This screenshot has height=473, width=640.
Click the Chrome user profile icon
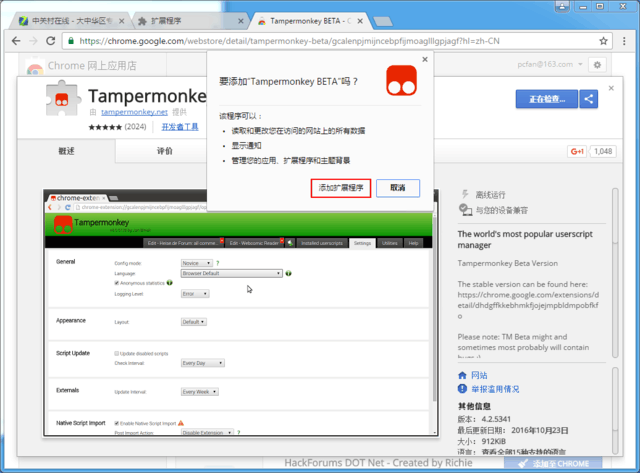click(x=562, y=7)
